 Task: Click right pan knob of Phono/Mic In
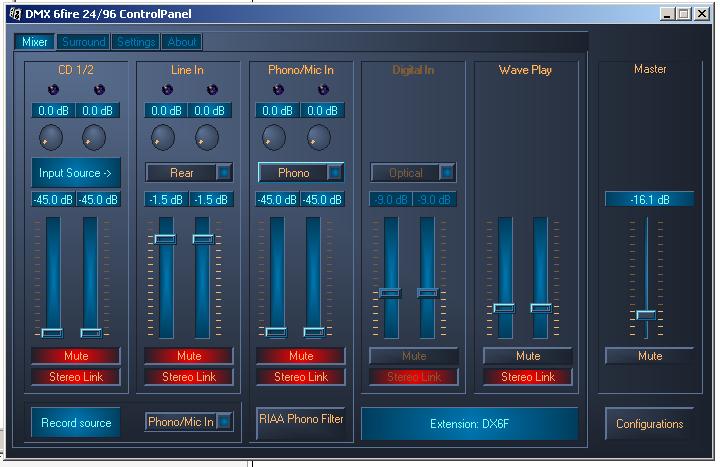pos(319,137)
